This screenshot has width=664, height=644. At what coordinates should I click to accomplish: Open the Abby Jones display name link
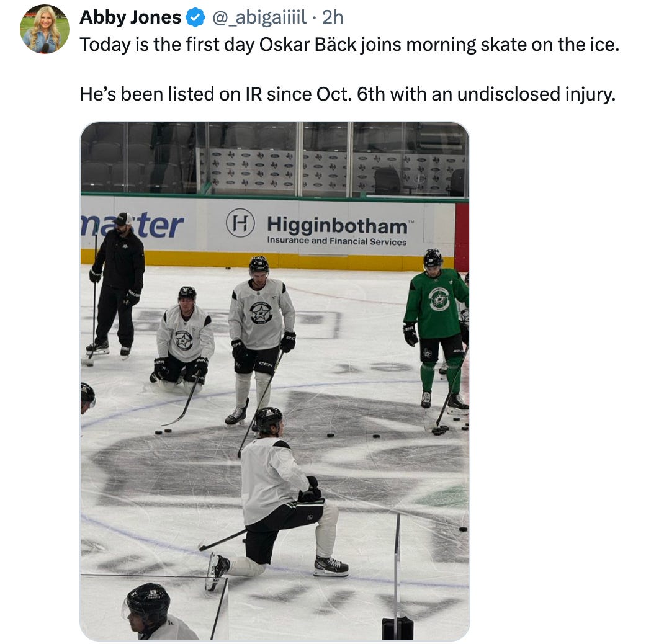(x=130, y=17)
